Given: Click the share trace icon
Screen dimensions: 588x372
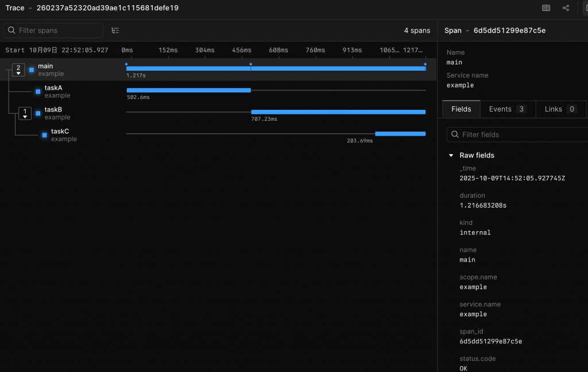Looking at the screenshot, I should point(566,8).
